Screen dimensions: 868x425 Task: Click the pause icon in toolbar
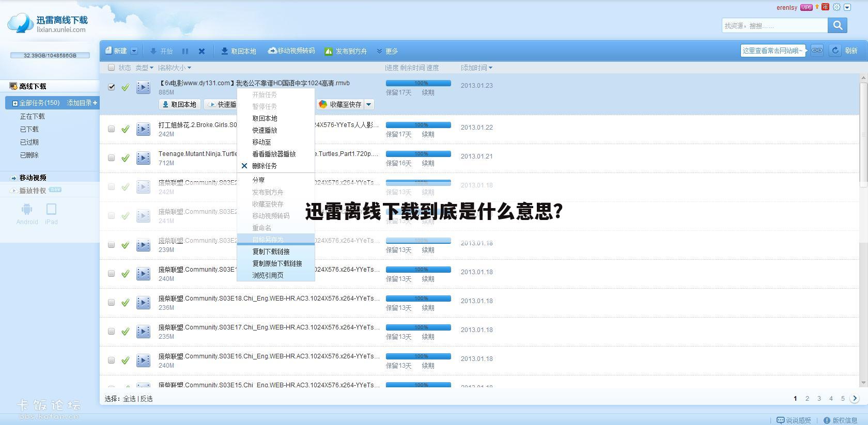point(185,51)
